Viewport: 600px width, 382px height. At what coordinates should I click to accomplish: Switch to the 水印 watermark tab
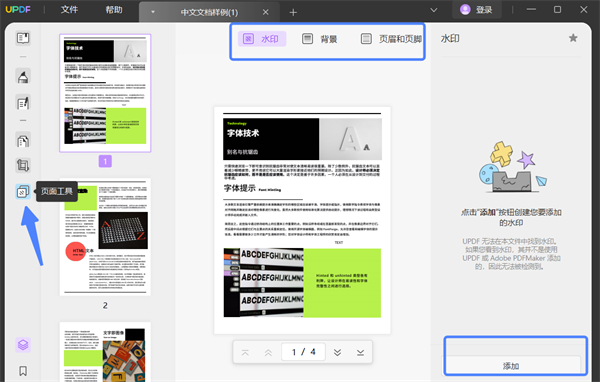tap(262, 39)
